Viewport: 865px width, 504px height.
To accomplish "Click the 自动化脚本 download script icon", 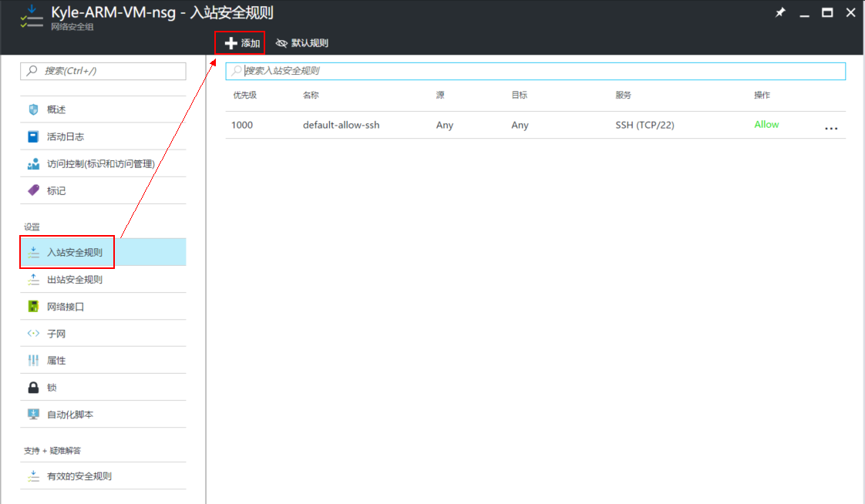I will [x=33, y=415].
